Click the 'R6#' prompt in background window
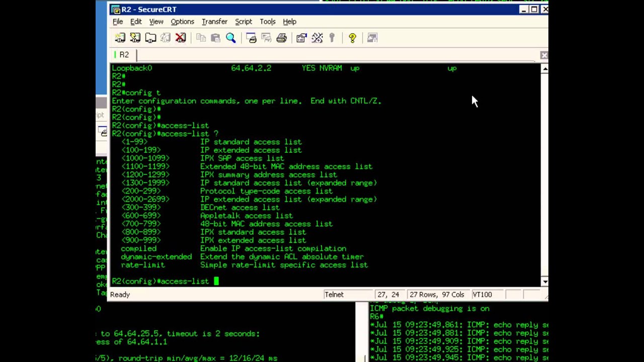Screen dimensions: 644x362 [x=376, y=316]
